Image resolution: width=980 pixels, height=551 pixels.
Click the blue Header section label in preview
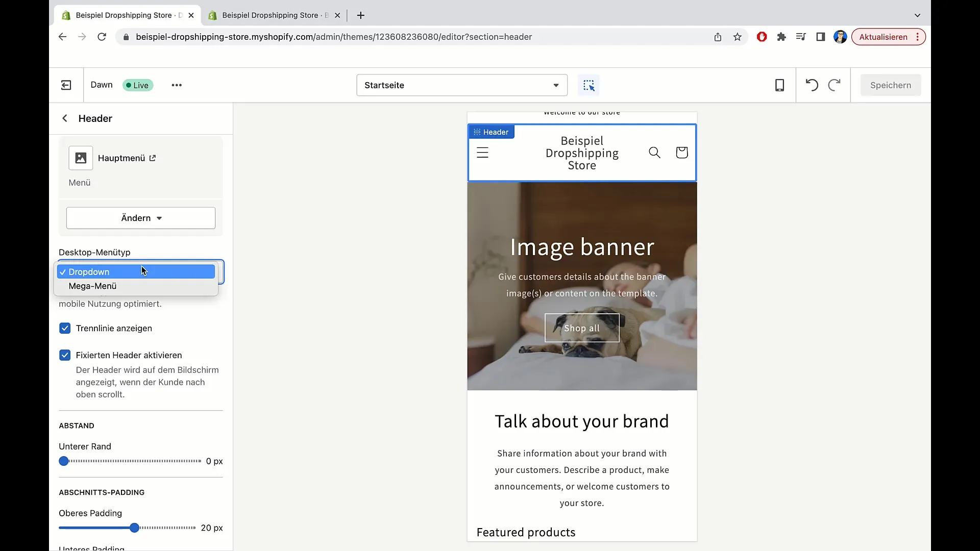(x=491, y=132)
